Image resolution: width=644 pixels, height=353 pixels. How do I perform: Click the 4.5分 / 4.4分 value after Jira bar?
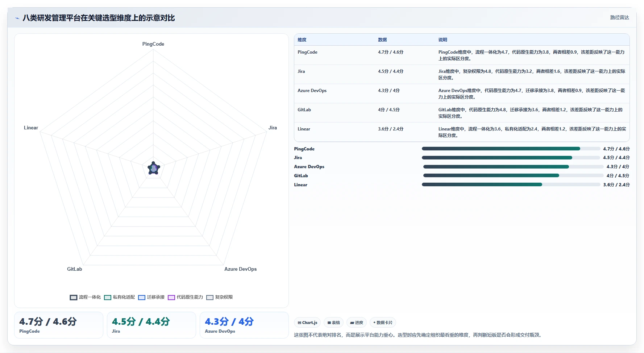616,158
